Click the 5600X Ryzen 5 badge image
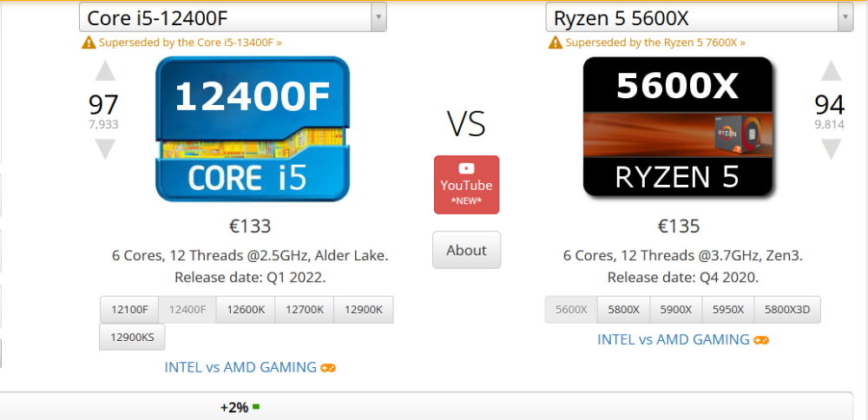 point(677,126)
